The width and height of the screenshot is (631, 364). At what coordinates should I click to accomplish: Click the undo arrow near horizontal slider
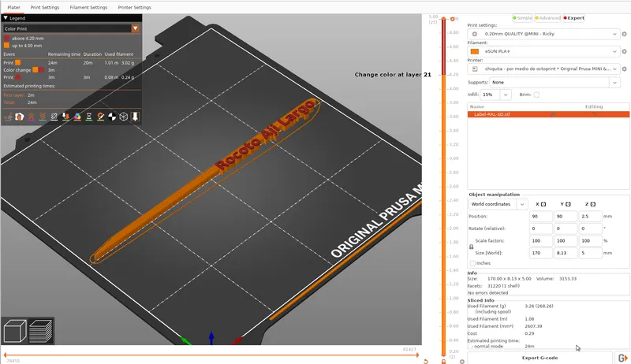point(426,362)
